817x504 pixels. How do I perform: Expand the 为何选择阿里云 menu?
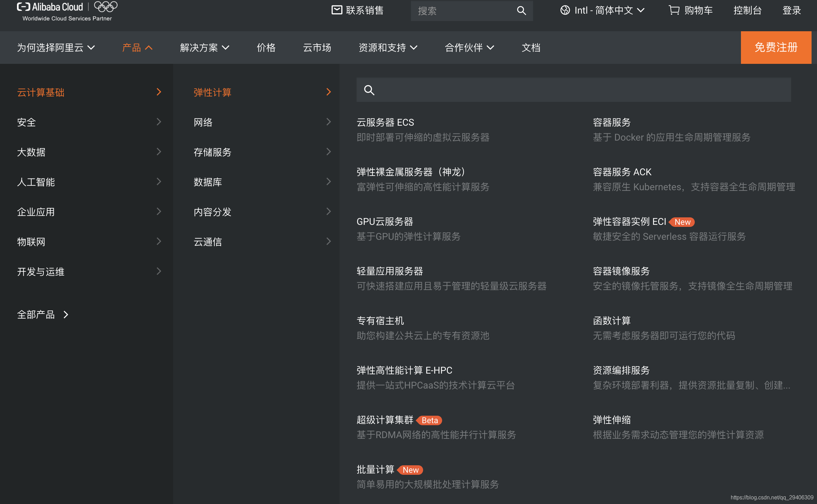click(56, 48)
